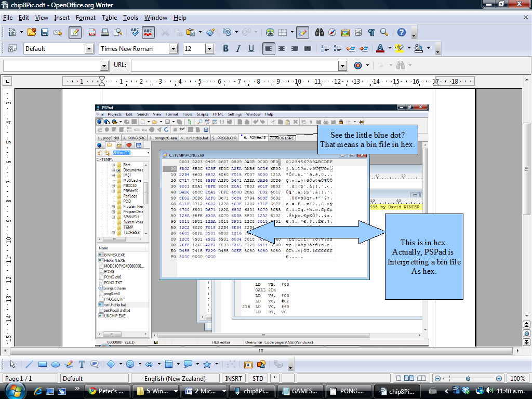
Task: Select the Line drawing tool
Action: point(29,364)
